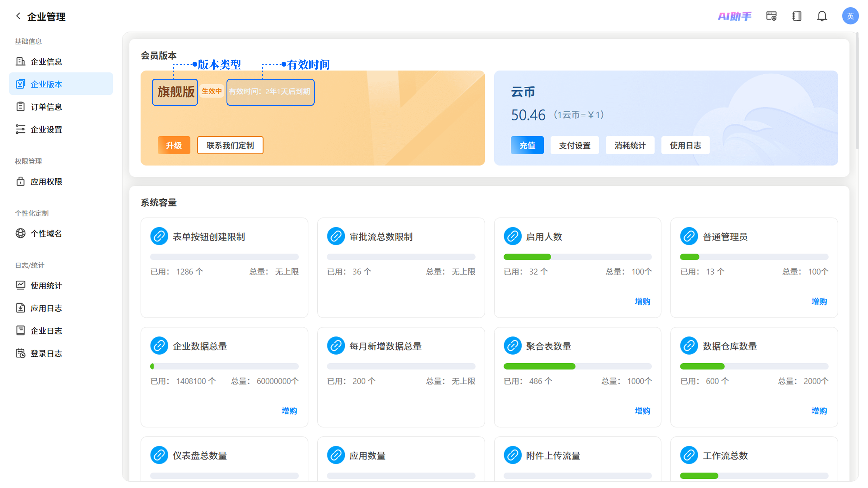This screenshot has width=868, height=488.
Task: Click the 聚合表数量 card icon
Action: (512, 346)
